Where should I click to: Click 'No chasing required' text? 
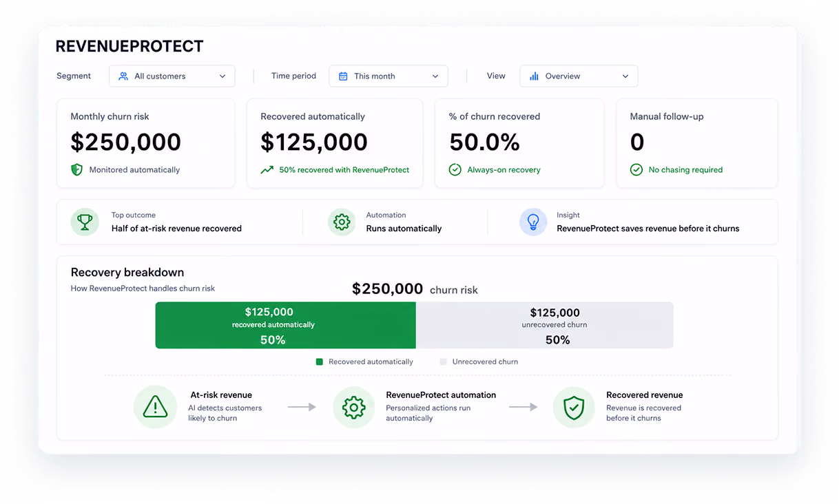coord(685,169)
